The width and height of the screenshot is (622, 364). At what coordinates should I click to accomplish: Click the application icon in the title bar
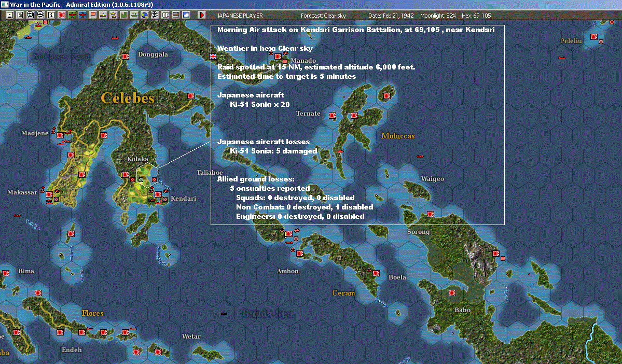point(4,4)
